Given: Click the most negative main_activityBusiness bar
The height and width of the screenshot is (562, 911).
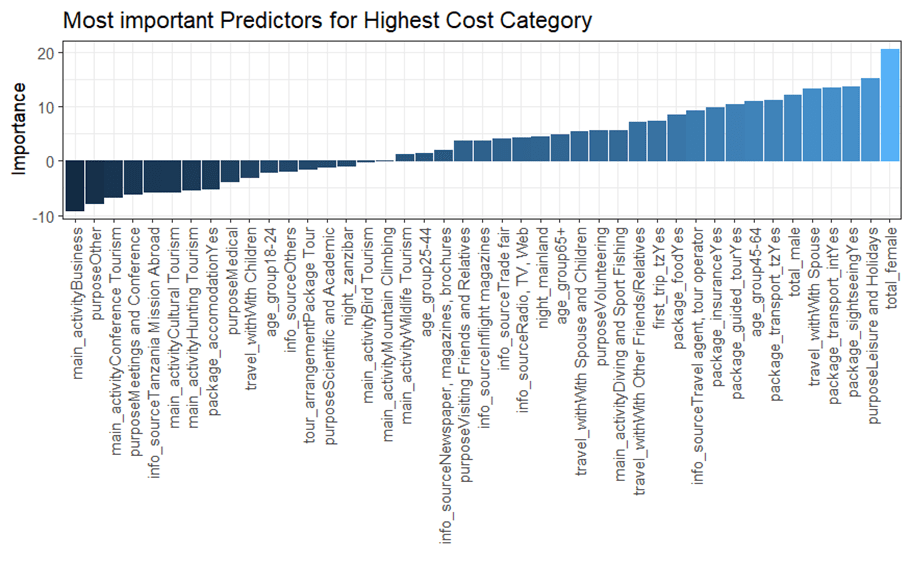Looking at the screenshot, I should (x=75, y=185).
